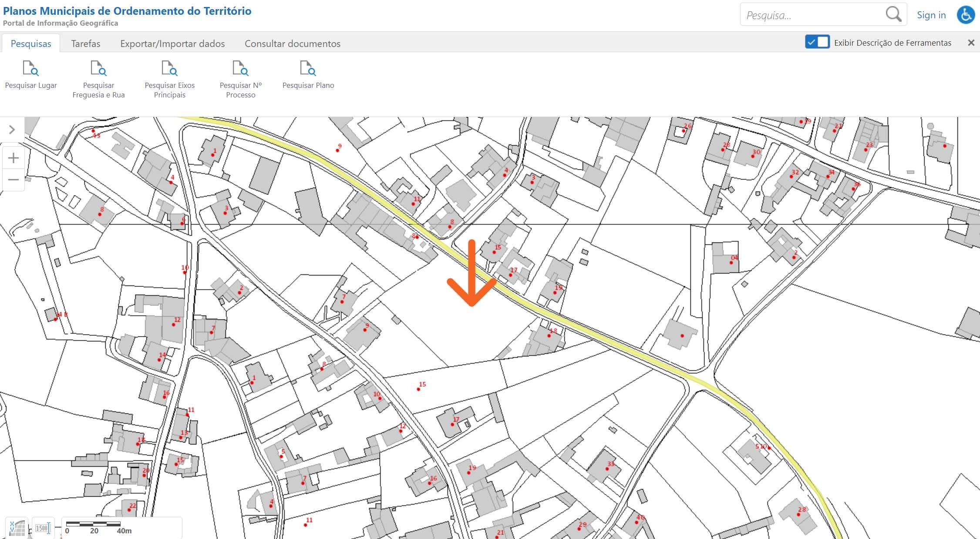Open the coordinates grid tool
Image resolution: width=980 pixels, height=539 pixels.
[17, 528]
